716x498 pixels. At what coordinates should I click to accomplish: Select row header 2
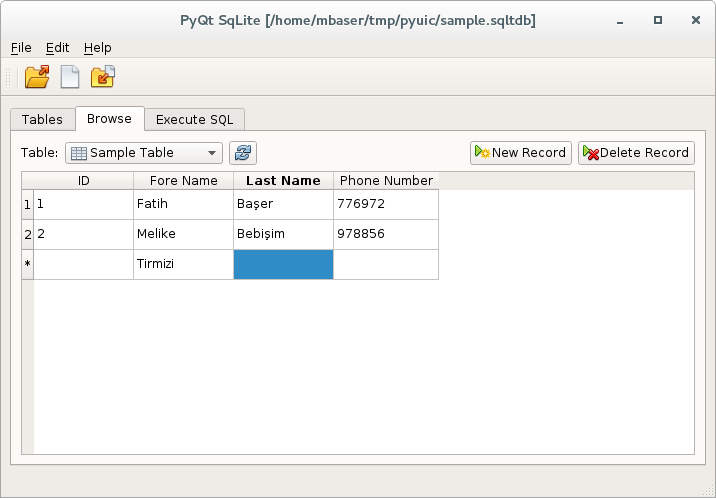click(x=27, y=235)
